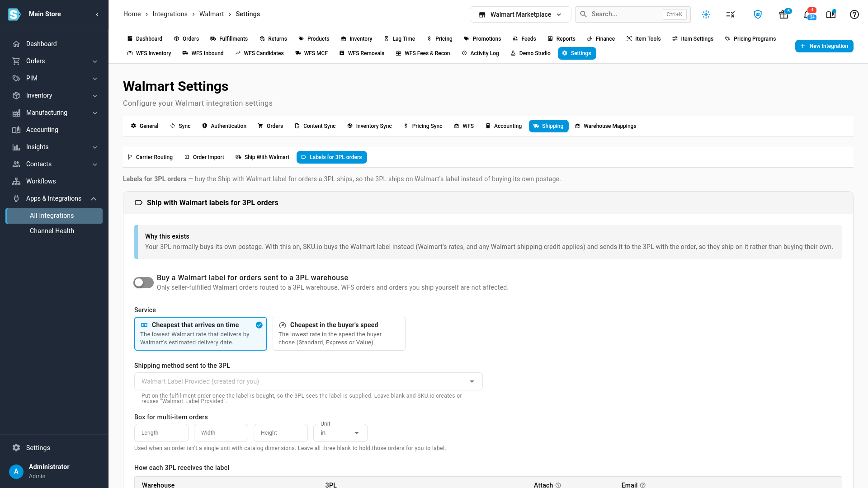Click the Search input field
The height and width of the screenshot is (488, 868).
click(632, 14)
